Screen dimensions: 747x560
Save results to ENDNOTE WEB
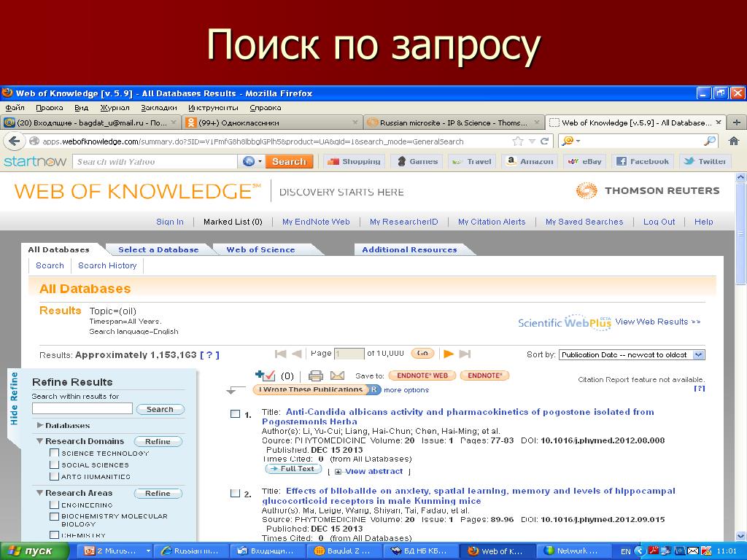click(422, 376)
